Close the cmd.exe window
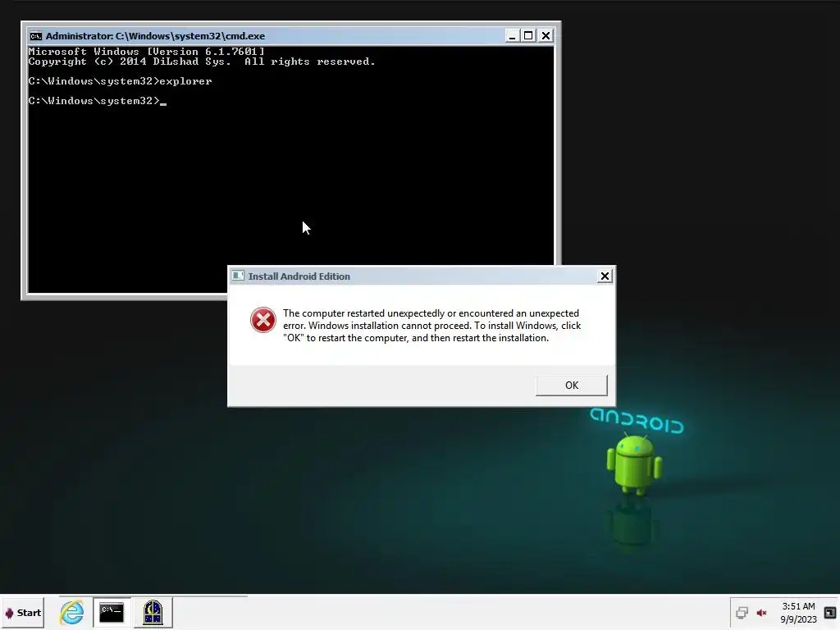This screenshot has height=630, width=840. (x=546, y=36)
